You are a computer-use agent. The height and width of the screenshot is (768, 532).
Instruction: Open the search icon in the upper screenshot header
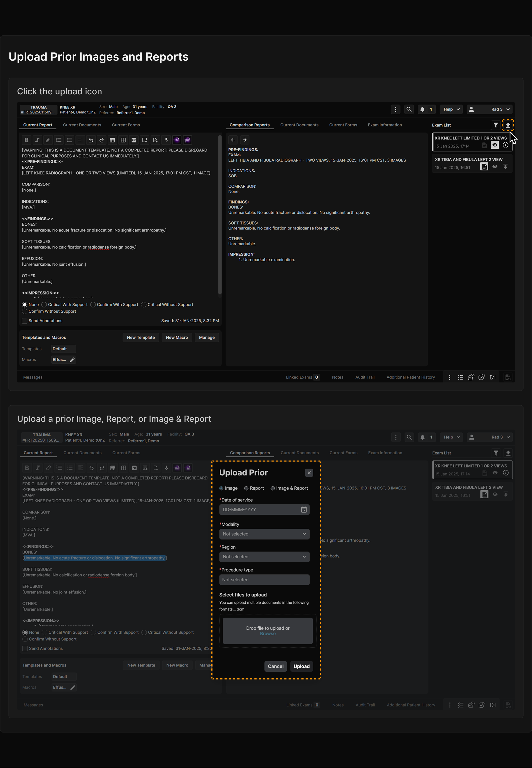click(409, 109)
